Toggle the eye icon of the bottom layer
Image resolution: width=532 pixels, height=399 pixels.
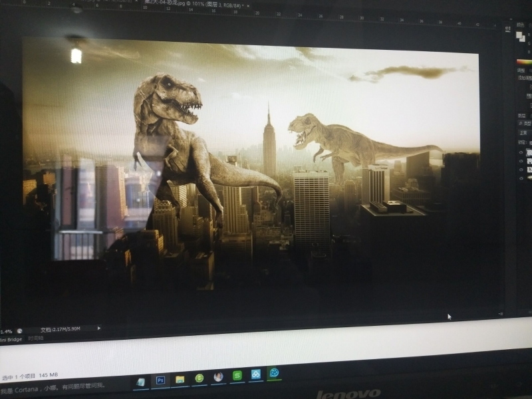(x=521, y=178)
